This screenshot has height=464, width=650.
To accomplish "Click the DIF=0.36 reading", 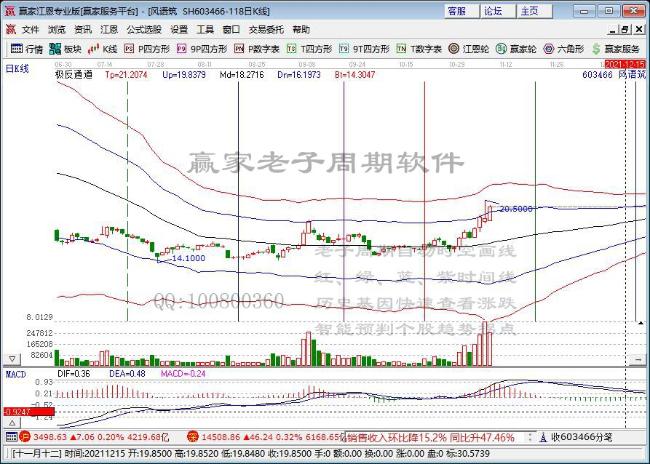I will point(73,374).
